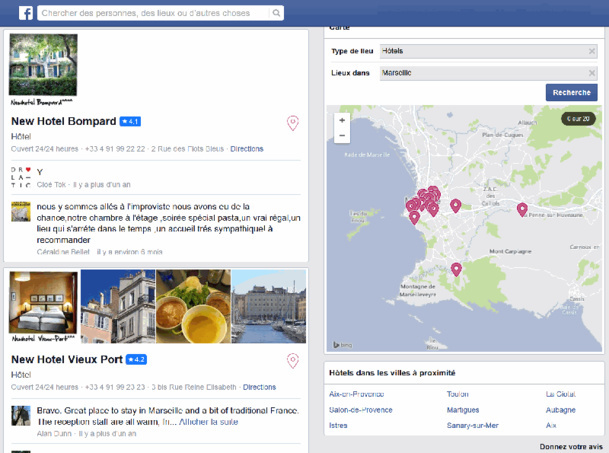Screen dimensions: 609x453
Task: Open La Ciotat nearby hotels link
Action: point(560,394)
